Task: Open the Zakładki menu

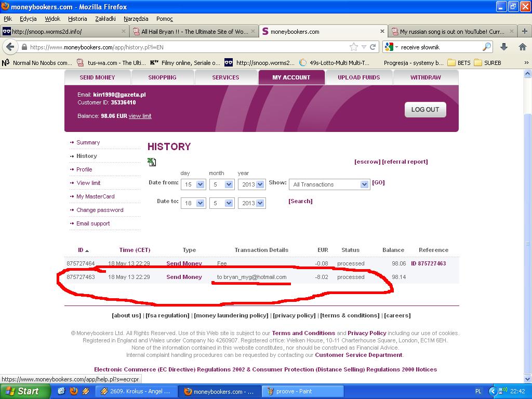Action: tap(105, 19)
